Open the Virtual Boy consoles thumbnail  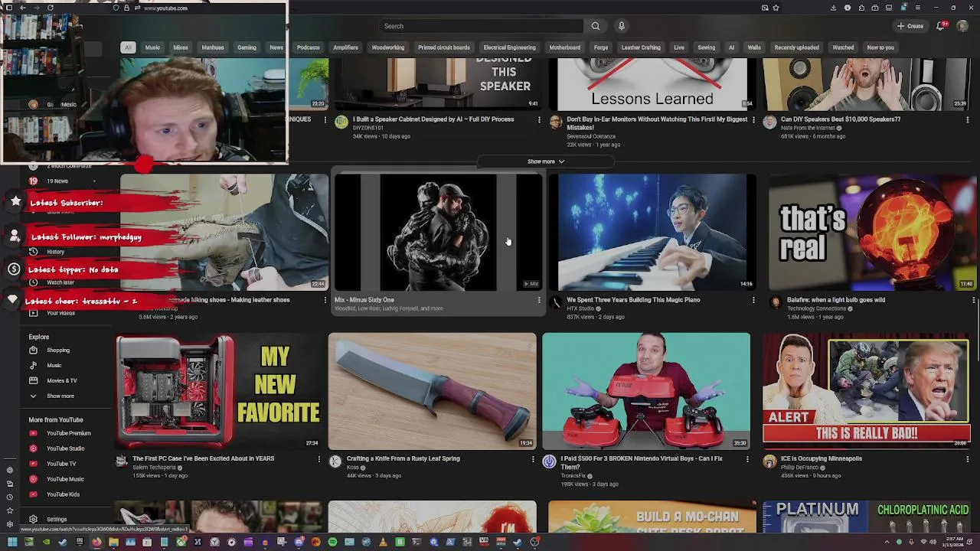pos(646,390)
